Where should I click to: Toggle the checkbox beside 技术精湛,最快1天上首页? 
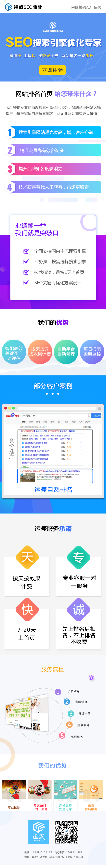pyautogui.click(x=26, y=272)
